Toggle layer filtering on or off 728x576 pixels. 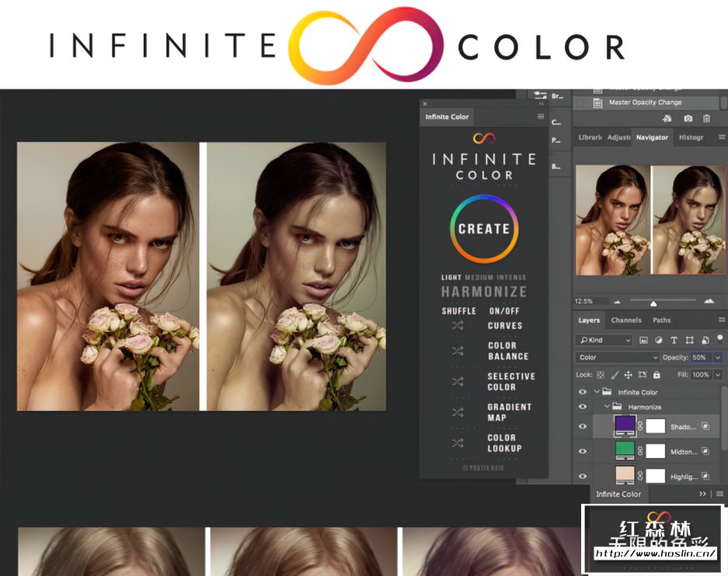[719, 338]
